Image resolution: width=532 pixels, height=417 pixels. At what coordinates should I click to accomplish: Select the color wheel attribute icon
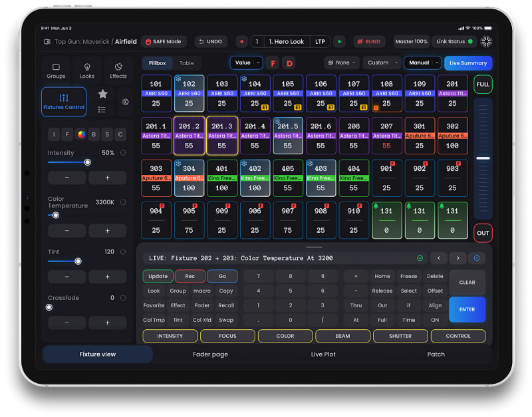81,134
